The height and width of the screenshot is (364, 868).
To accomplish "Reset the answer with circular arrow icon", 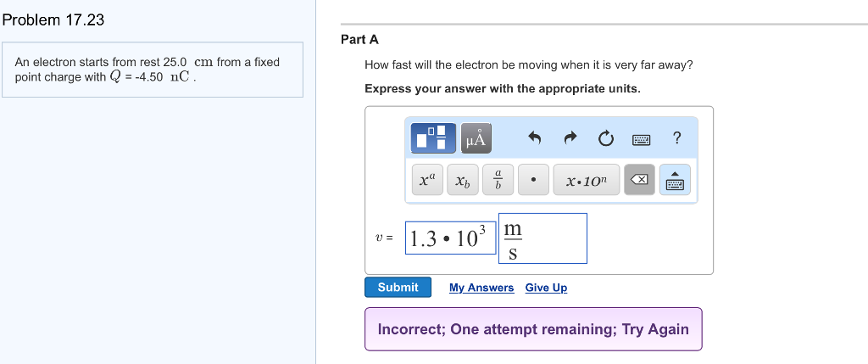I will click(x=605, y=137).
